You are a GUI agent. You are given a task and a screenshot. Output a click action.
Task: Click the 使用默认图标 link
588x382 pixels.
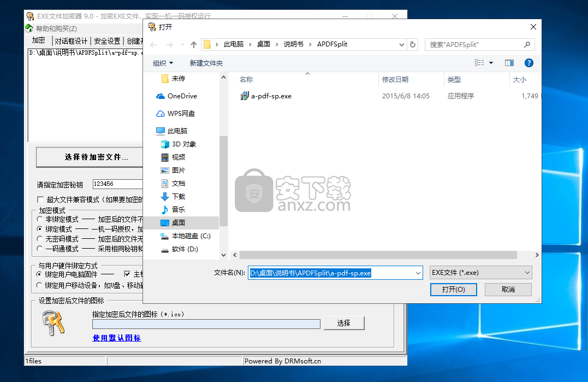coord(117,338)
